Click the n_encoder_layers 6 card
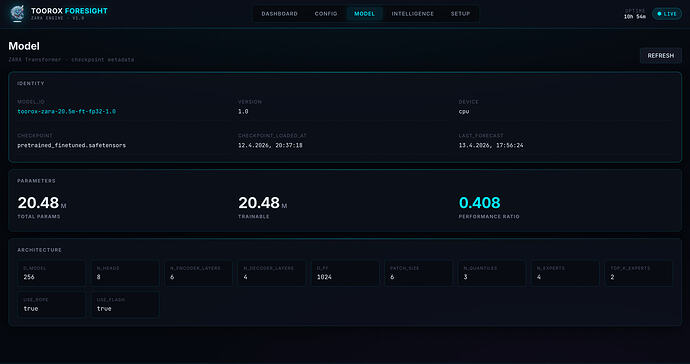Screen dimensions: 690x364 click(x=198, y=273)
